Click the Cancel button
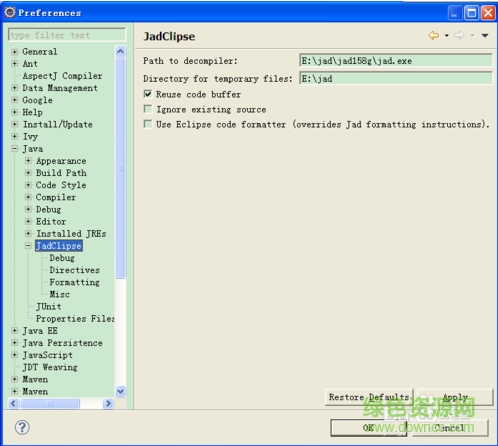 tap(450, 428)
